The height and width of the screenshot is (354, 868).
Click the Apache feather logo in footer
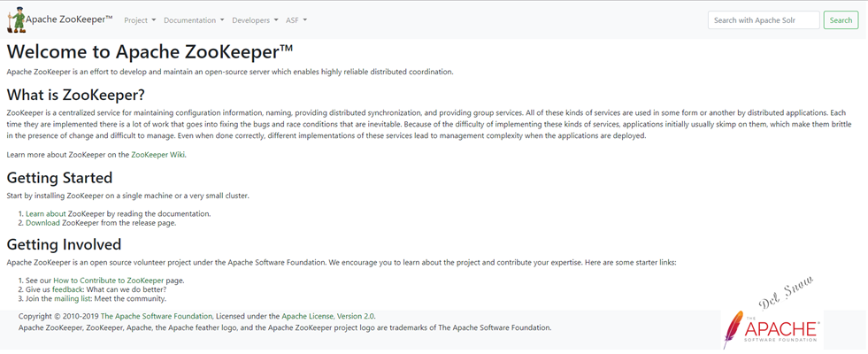point(772,329)
